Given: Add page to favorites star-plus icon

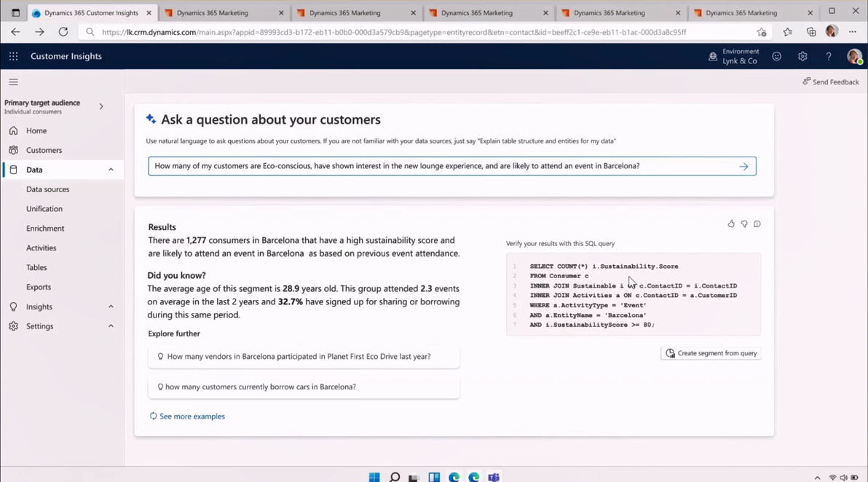Looking at the screenshot, I should [x=762, y=32].
